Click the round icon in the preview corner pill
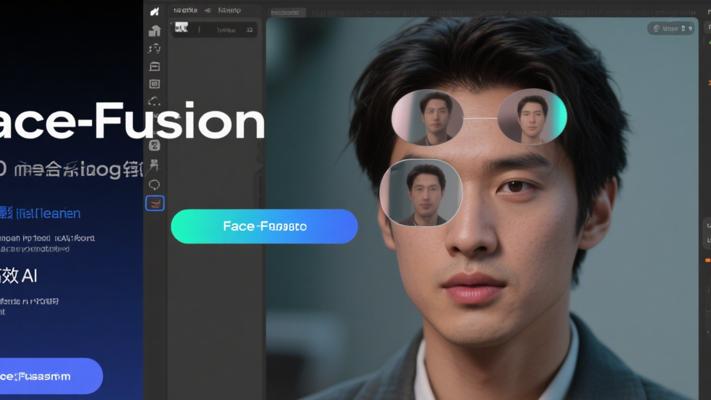Viewport: 711px width, 400px height. click(656, 29)
